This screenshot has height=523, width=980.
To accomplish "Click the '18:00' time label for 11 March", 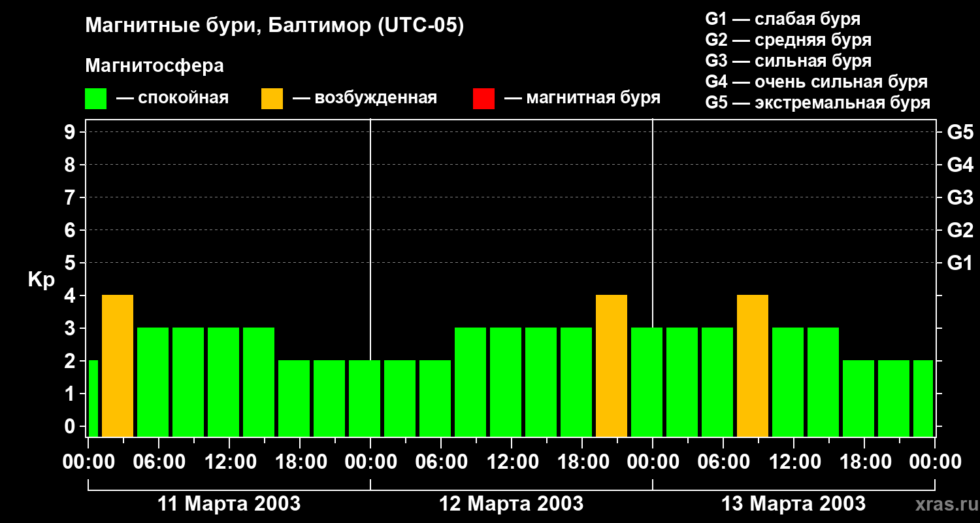I will tap(300, 462).
